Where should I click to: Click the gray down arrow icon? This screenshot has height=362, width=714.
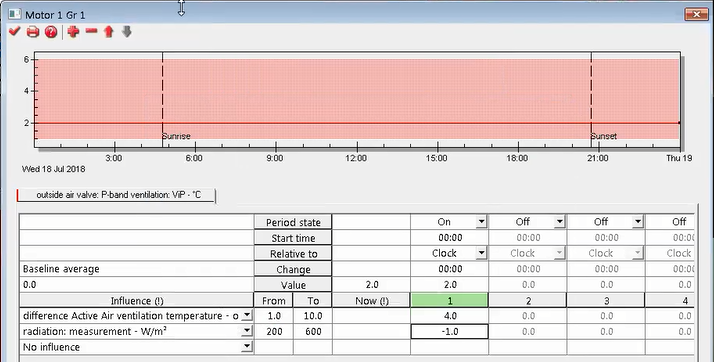tap(127, 31)
